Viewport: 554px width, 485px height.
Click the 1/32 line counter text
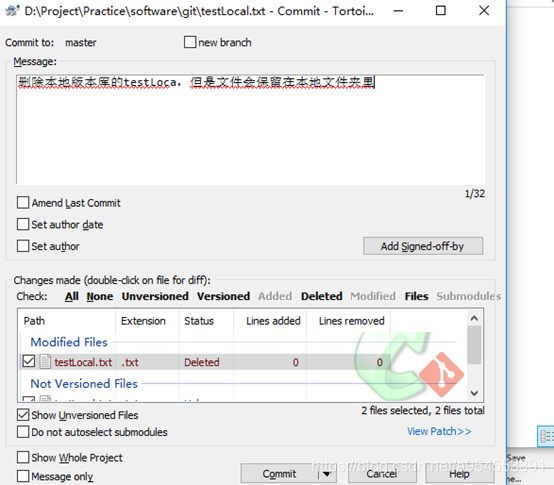[475, 194]
